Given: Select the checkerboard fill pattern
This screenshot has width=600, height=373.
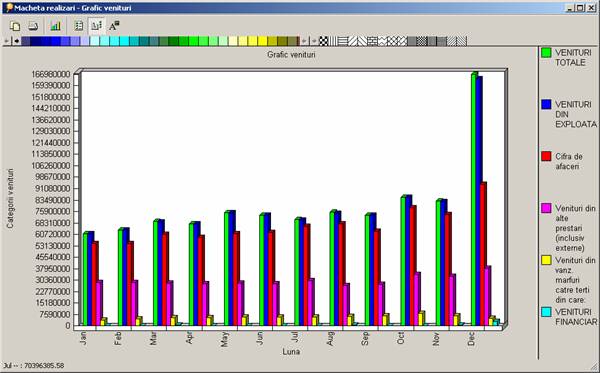Looking at the screenshot, I should 324,41.
